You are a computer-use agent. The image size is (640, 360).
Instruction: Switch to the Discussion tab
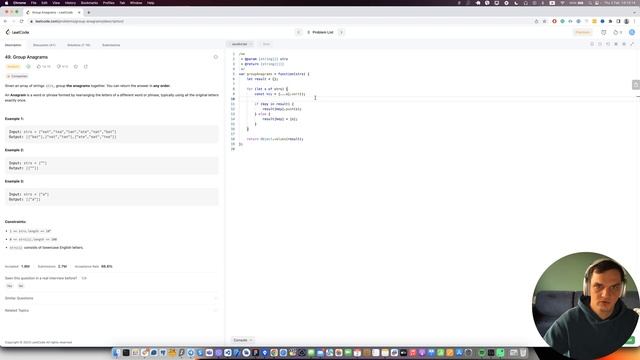coord(44,45)
